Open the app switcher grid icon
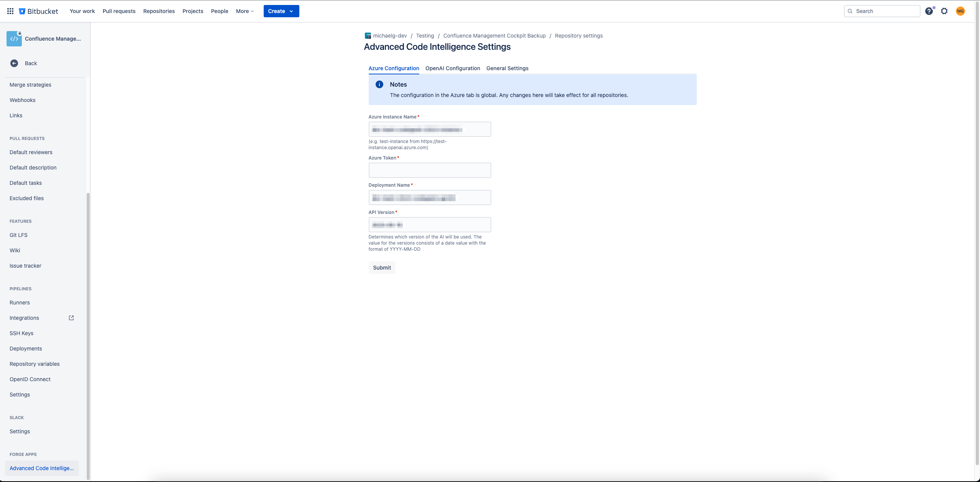Image resolution: width=980 pixels, height=482 pixels. [x=10, y=11]
